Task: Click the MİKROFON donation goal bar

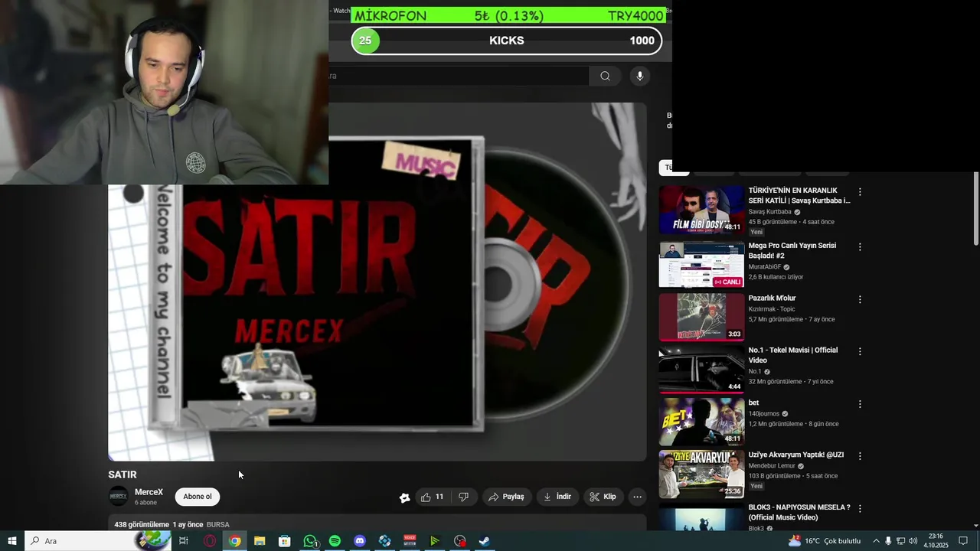Action: tap(508, 16)
